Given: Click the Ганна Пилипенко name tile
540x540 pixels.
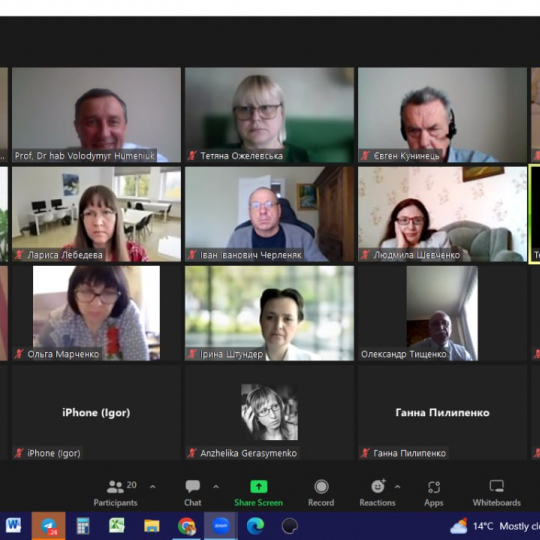Looking at the screenshot, I should click(443, 412).
